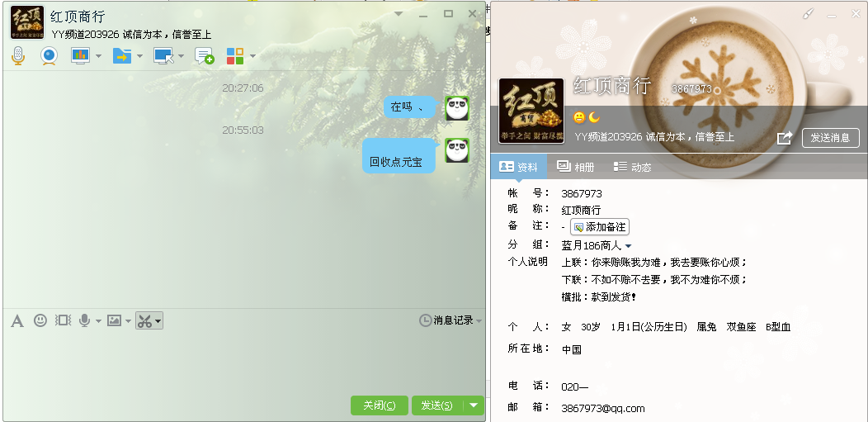The image size is (868, 422).
Task: Open the send image dropdown arrow
Action: point(128,321)
